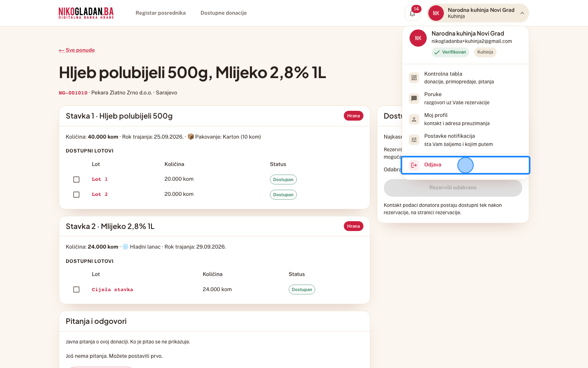Click 24.000 kom quantity cell
The image size is (588, 368).
217,289
